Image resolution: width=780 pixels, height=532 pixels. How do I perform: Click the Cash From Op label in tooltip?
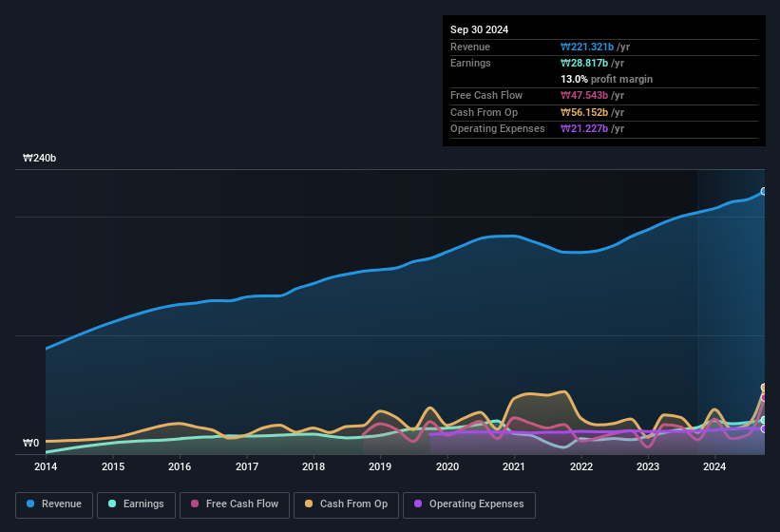(x=484, y=112)
